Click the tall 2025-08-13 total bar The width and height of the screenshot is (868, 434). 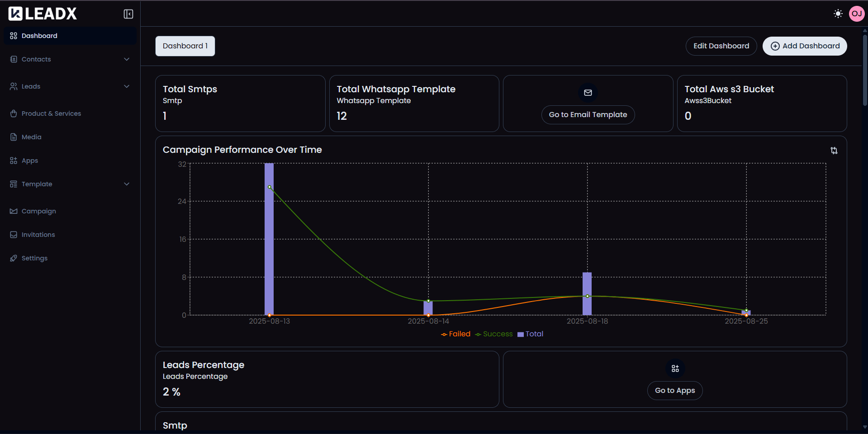click(x=269, y=239)
